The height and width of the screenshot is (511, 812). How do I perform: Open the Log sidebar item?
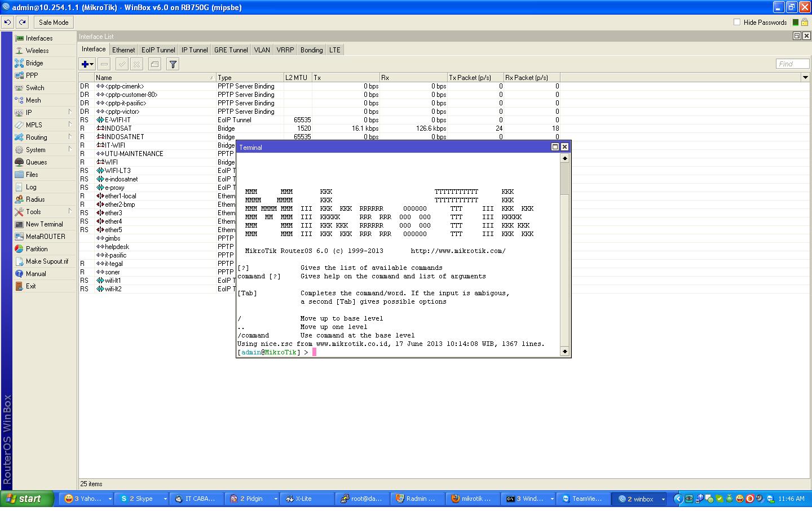(x=45, y=187)
